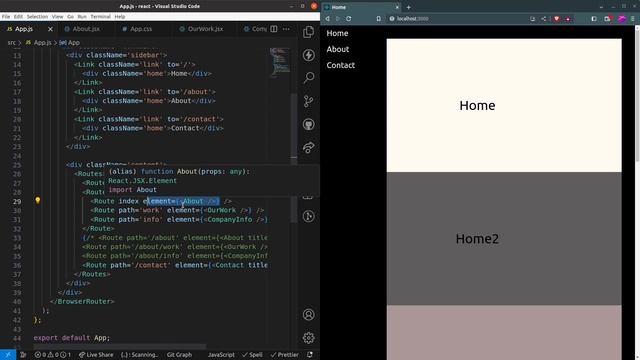Click the Home2 heading on the webpage
The width and height of the screenshot is (640, 360).
tap(477, 239)
